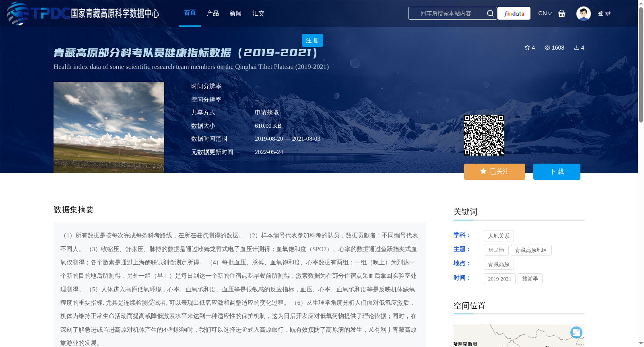
Task: Click the findata button
Action: [514, 13]
